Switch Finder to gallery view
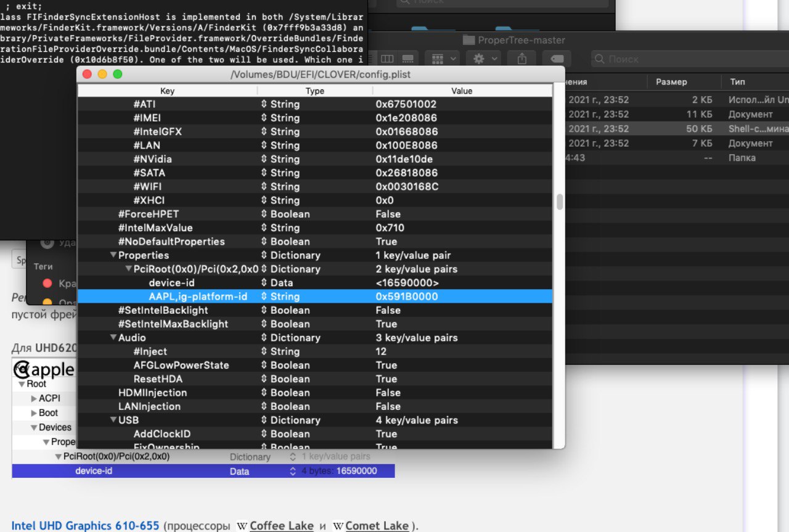 [x=407, y=59]
